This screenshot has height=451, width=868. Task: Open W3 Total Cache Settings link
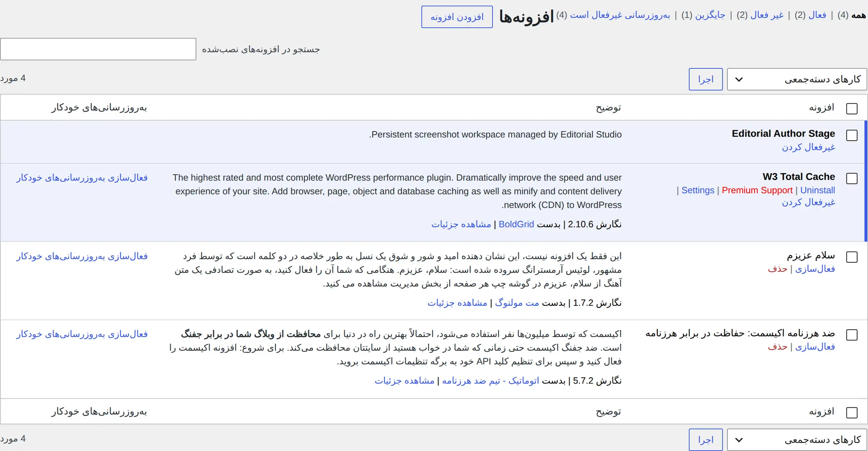pyautogui.click(x=698, y=190)
